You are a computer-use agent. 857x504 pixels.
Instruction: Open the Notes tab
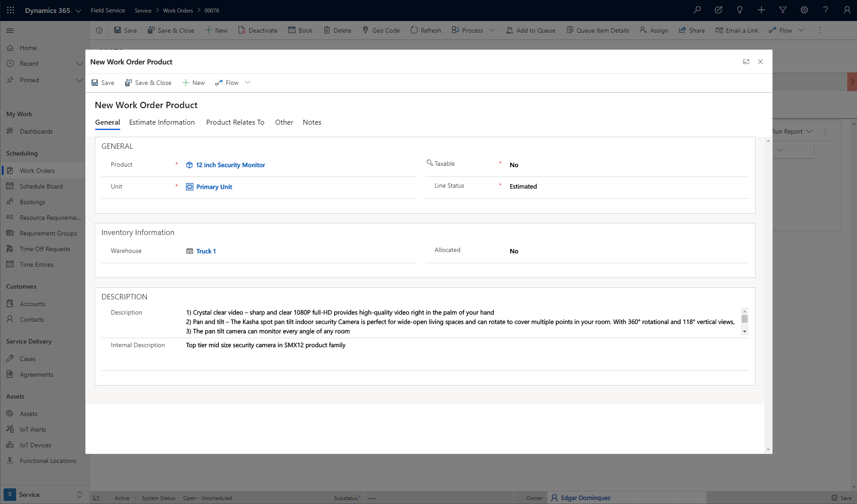(312, 122)
